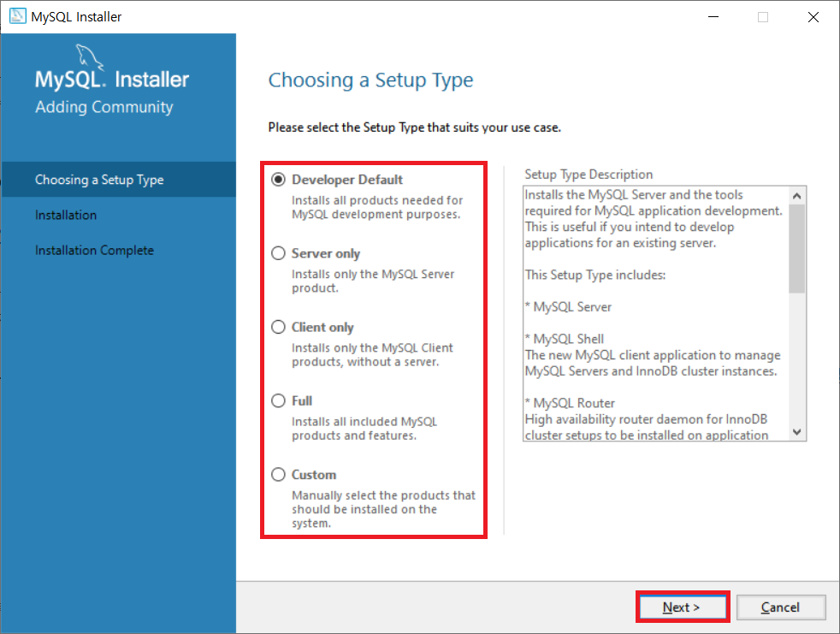The height and width of the screenshot is (634, 840).
Task: Click the Next button
Action: pyautogui.click(x=682, y=607)
